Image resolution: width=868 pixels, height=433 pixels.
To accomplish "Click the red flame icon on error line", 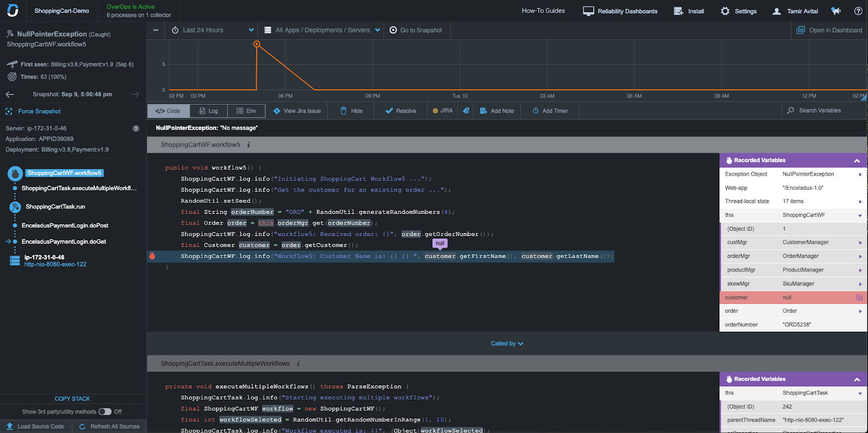I will tap(152, 256).
